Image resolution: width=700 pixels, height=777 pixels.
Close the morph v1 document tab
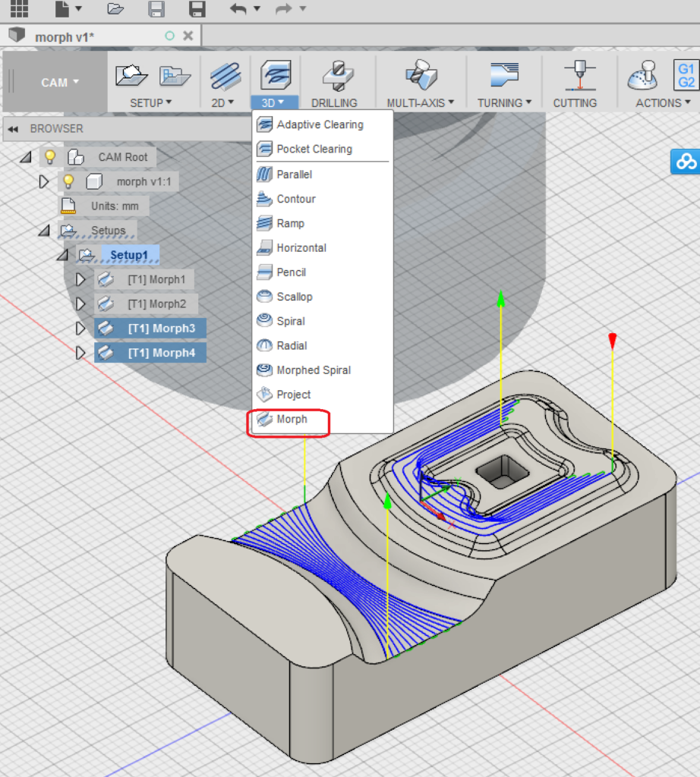click(188, 36)
